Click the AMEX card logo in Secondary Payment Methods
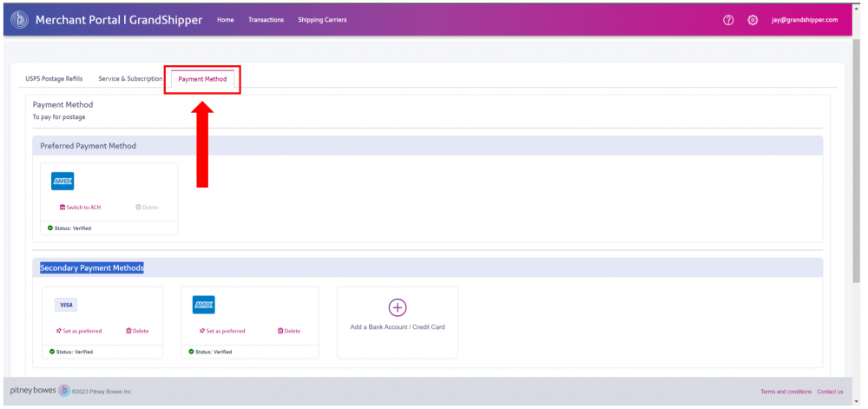 coord(204,305)
